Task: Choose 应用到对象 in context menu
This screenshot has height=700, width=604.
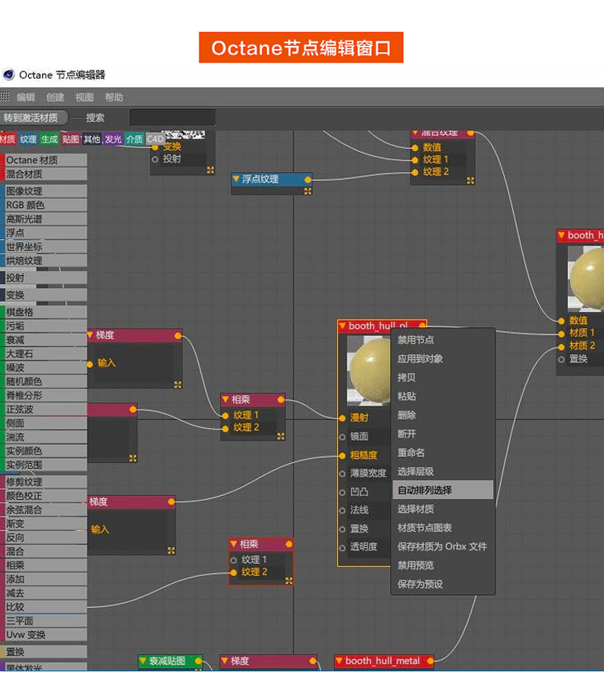Action: tap(443, 358)
